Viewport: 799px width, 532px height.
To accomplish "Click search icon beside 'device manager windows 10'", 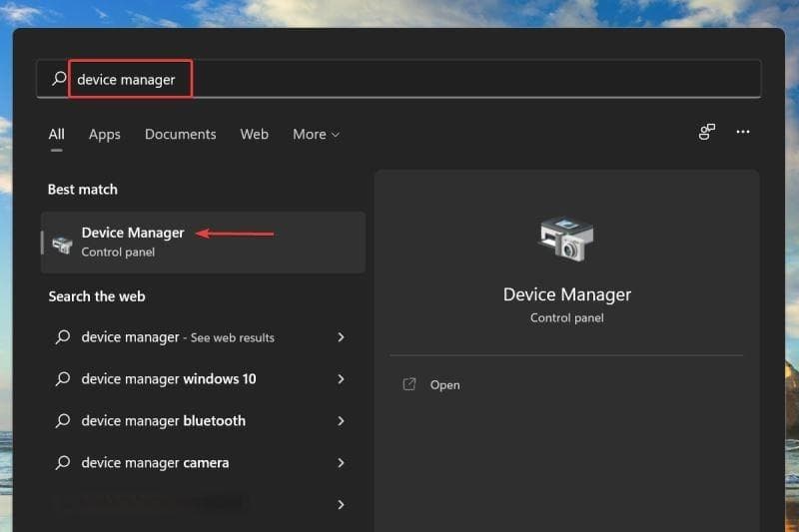I will (63, 378).
